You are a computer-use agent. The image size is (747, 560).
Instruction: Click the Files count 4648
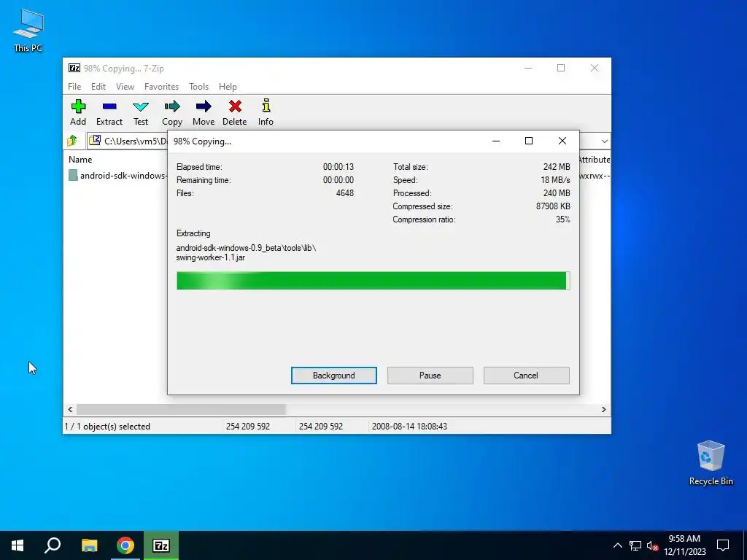(345, 193)
